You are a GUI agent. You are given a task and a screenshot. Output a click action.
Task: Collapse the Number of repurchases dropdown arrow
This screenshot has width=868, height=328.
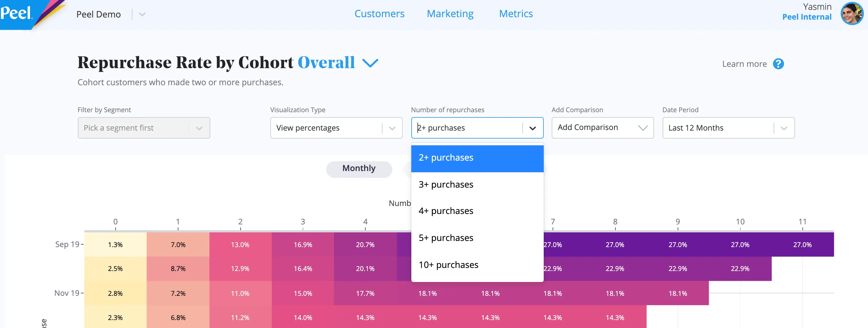(532, 128)
